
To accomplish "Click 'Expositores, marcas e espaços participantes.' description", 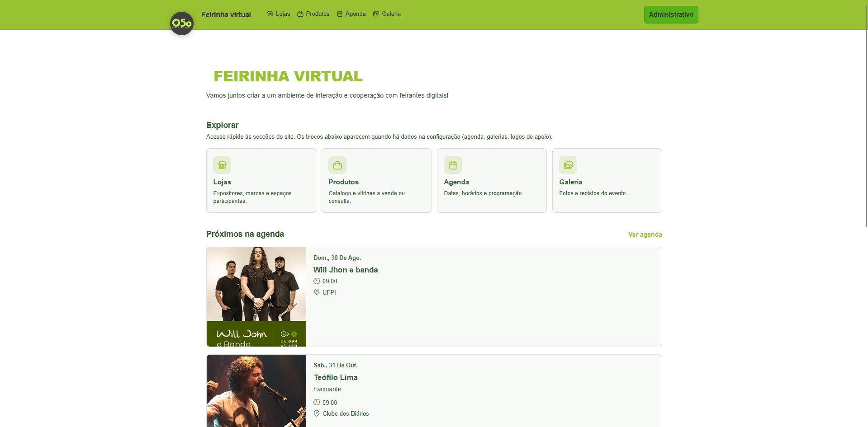I will click(x=252, y=197).
